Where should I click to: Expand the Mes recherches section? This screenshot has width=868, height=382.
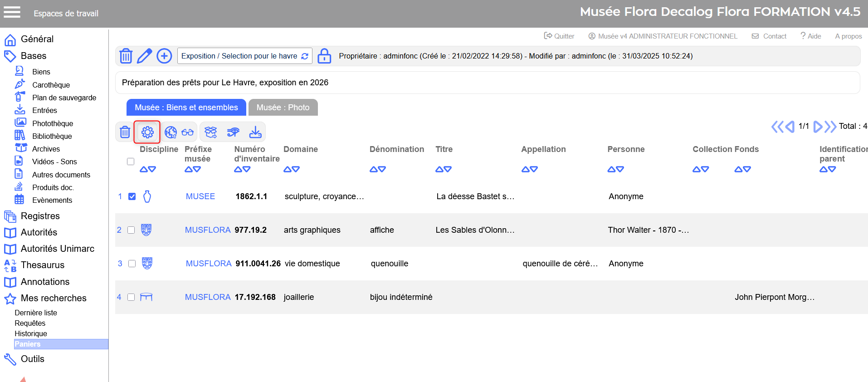tap(54, 298)
